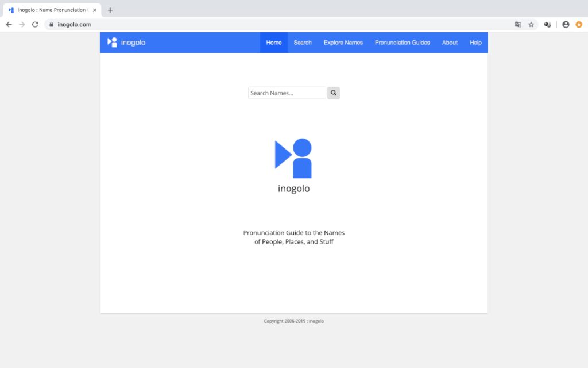The image size is (588, 368).
Task: Close the inogolo browser tab
Action: (x=95, y=10)
